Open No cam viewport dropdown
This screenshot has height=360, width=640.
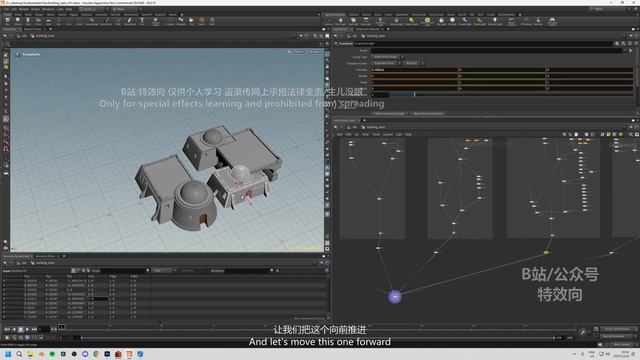tap(315, 52)
